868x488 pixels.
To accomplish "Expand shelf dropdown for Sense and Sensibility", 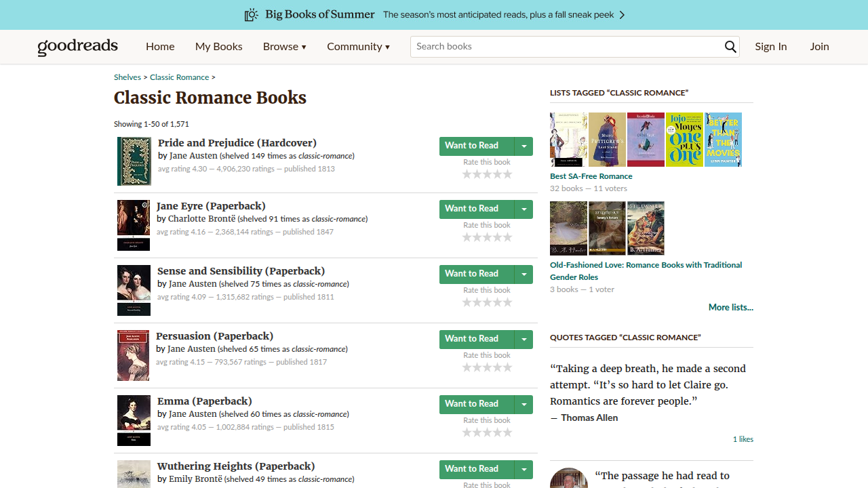I will coord(524,274).
